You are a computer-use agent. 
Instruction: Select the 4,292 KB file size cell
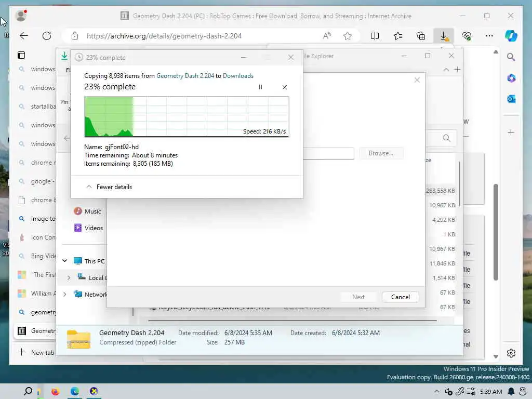pyautogui.click(x=444, y=220)
